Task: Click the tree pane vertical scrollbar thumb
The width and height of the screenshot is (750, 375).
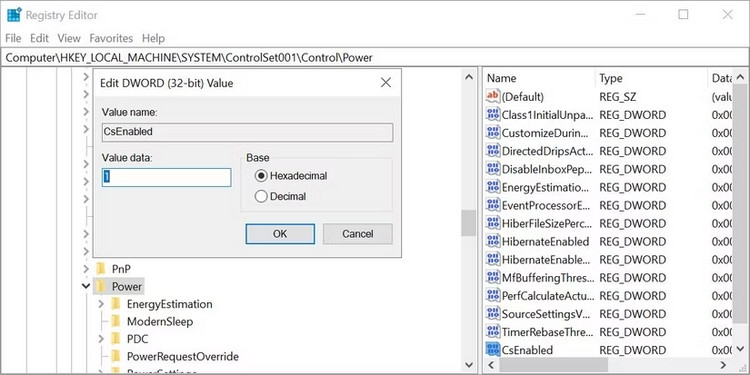Action: point(468,223)
